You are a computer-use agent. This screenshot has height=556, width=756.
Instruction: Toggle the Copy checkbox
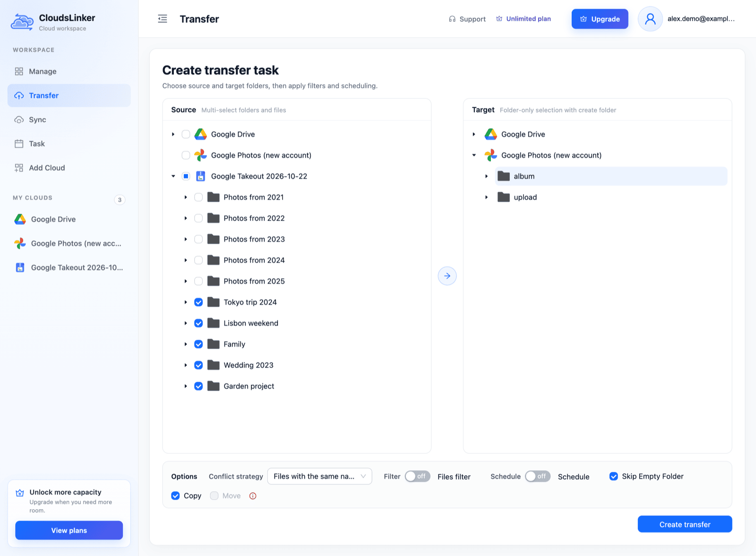click(175, 496)
